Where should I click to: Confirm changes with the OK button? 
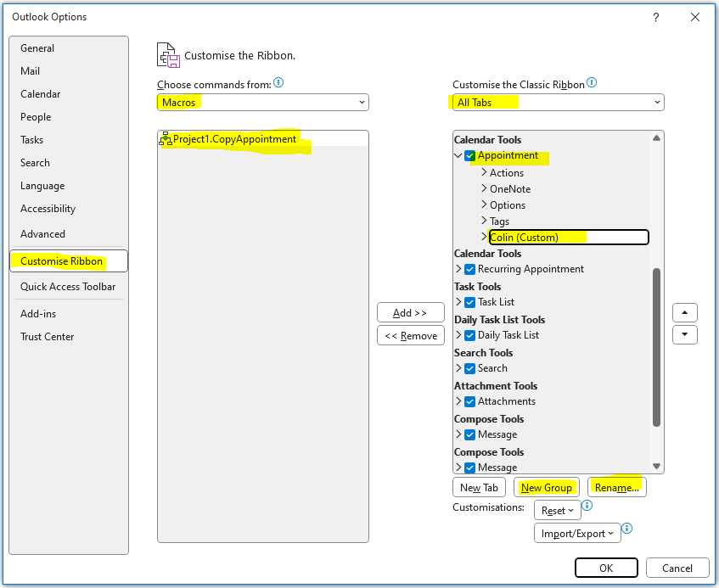pos(606,568)
